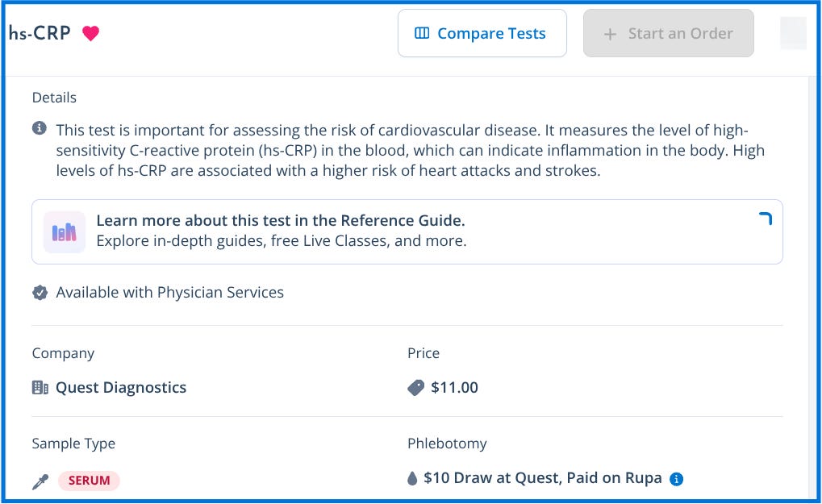This screenshot has width=822, height=504.
Task: Click the plus icon in Start an Order
Action: tap(611, 34)
